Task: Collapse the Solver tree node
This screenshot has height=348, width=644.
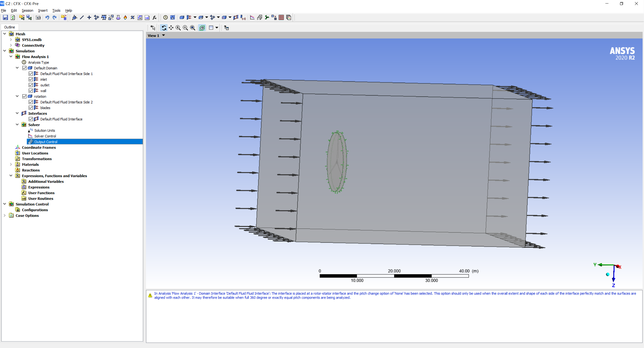Action: coord(17,124)
